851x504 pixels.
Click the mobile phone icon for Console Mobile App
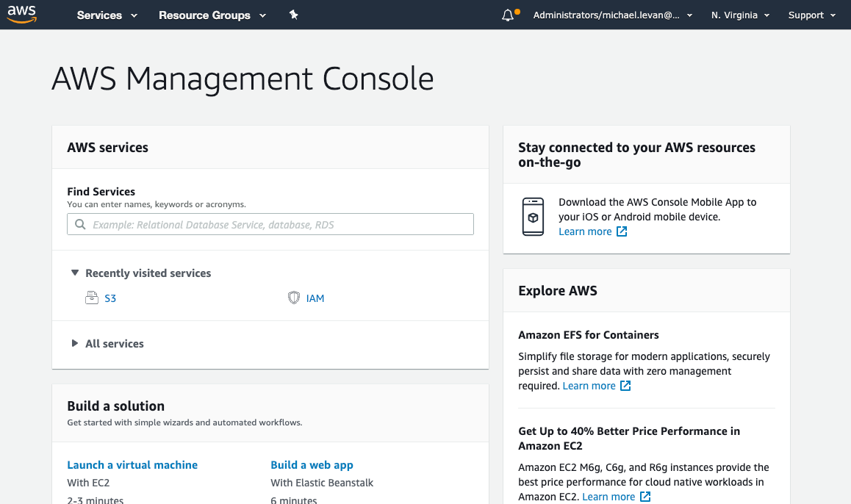532,216
